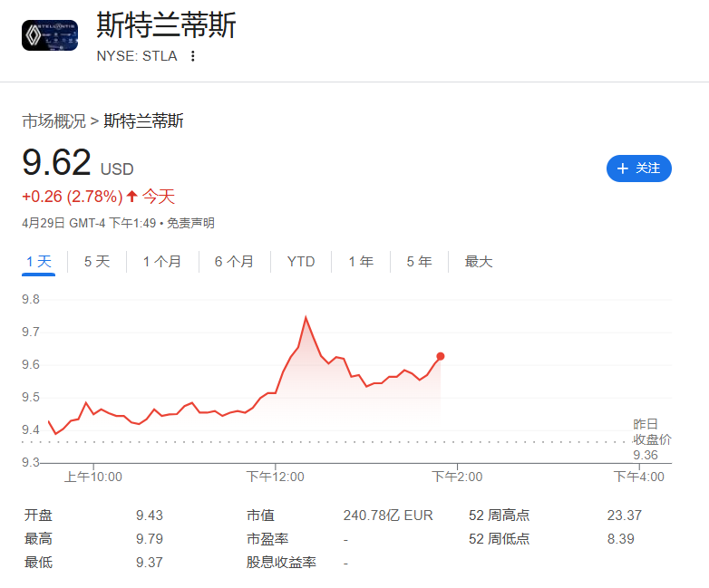
Task: Click the 下午2:00 axis label
Action: pyautogui.click(x=457, y=477)
